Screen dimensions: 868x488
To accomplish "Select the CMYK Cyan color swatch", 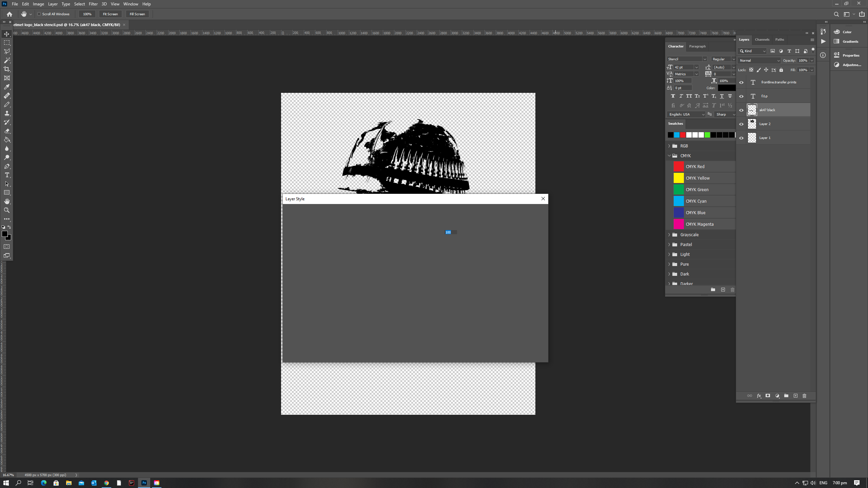I will coord(678,201).
